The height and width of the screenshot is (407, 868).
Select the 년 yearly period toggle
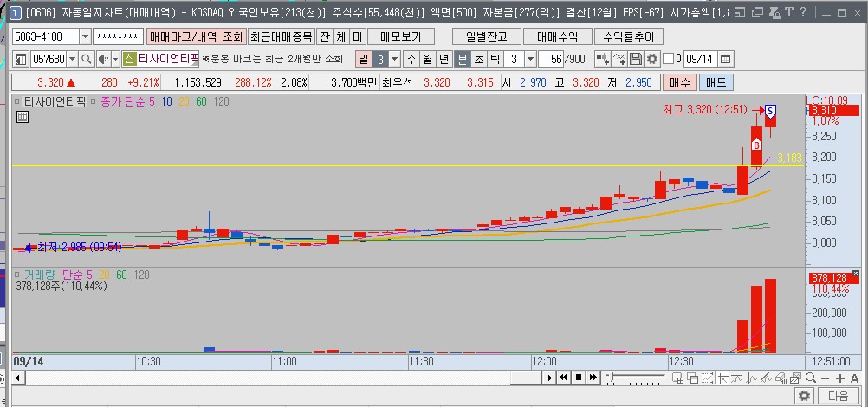tap(444, 59)
